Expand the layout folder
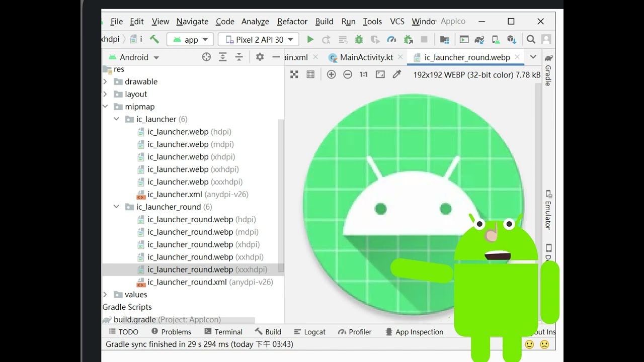The height and width of the screenshot is (362, 644). (x=105, y=94)
